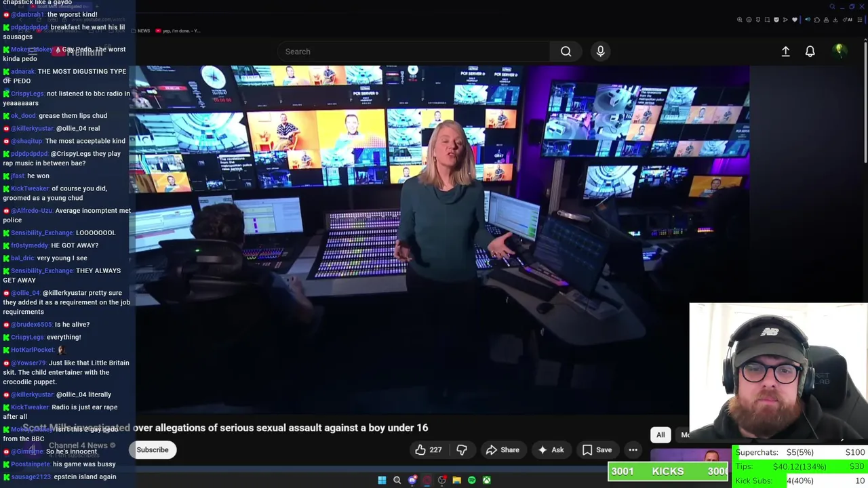Image resolution: width=868 pixels, height=488 pixels.
Task: Open the video title about Scott Mills
Action: pos(225,428)
